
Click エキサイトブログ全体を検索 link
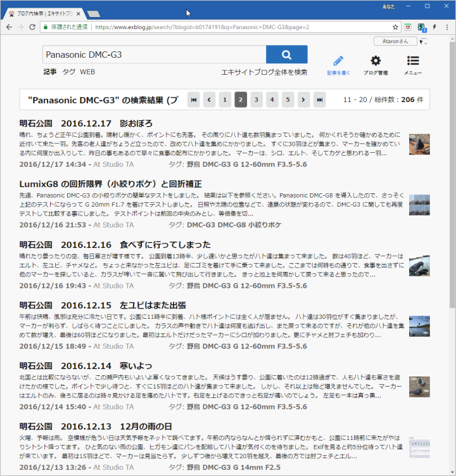(264, 72)
